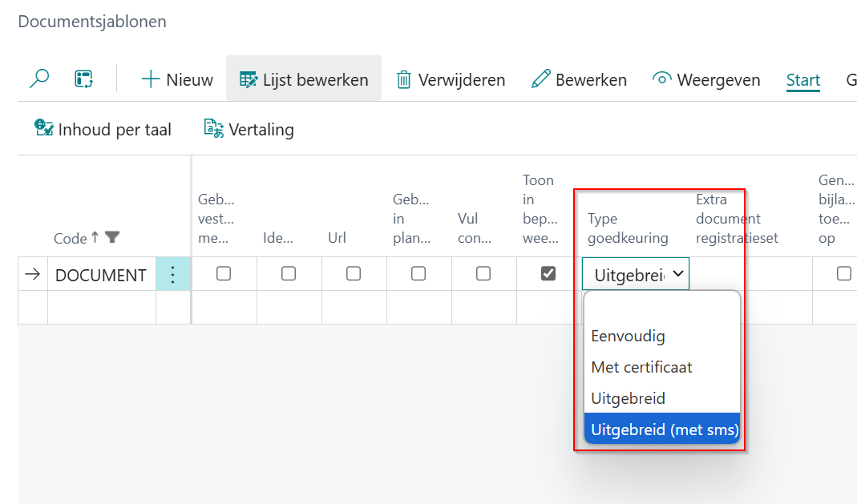Pick Uitgebreid (met sms) option
This screenshot has width=857, height=504.
click(665, 429)
